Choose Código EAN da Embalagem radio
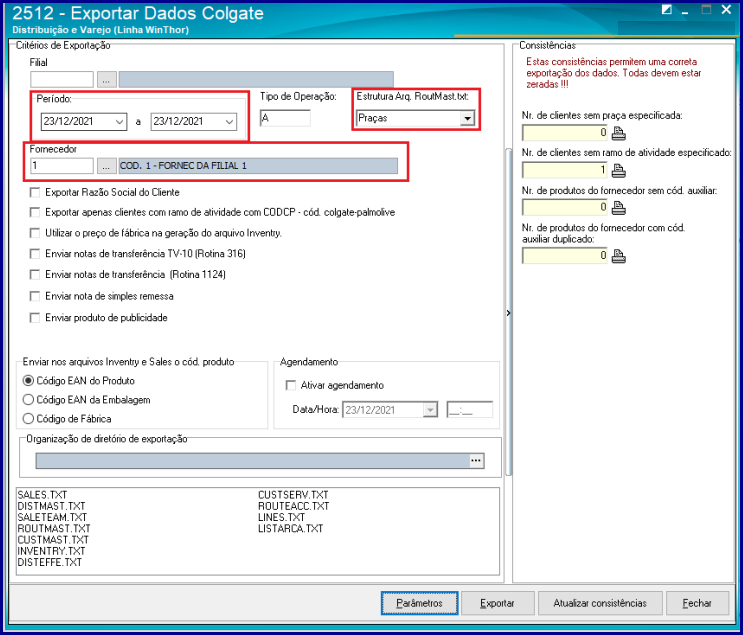Screen dimensions: 743x635 tap(28, 400)
